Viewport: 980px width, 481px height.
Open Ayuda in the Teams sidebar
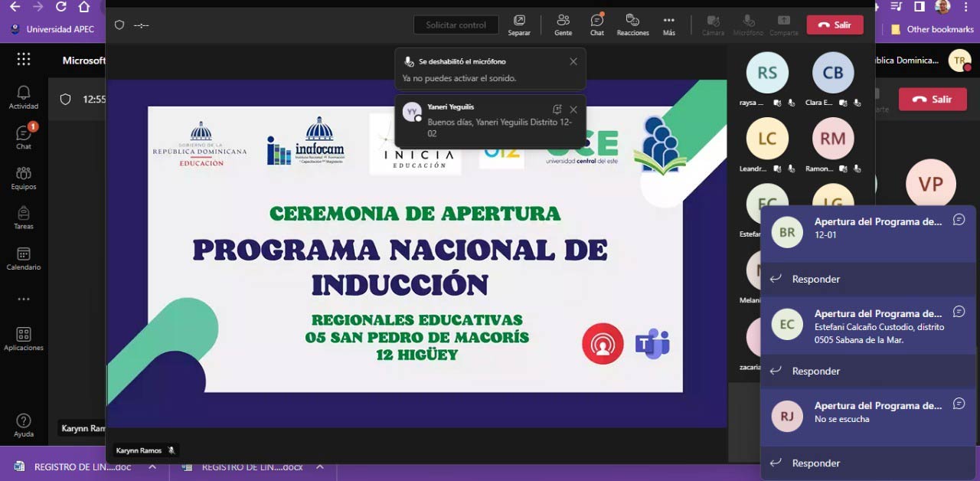click(x=23, y=424)
